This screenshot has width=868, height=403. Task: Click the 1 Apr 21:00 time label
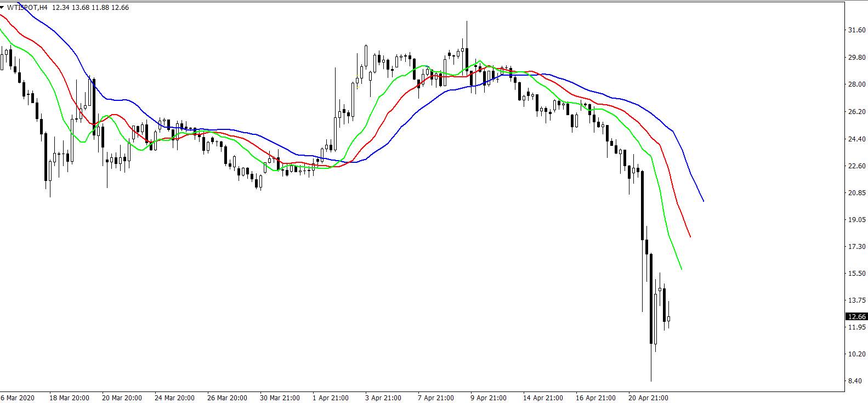coord(331,398)
